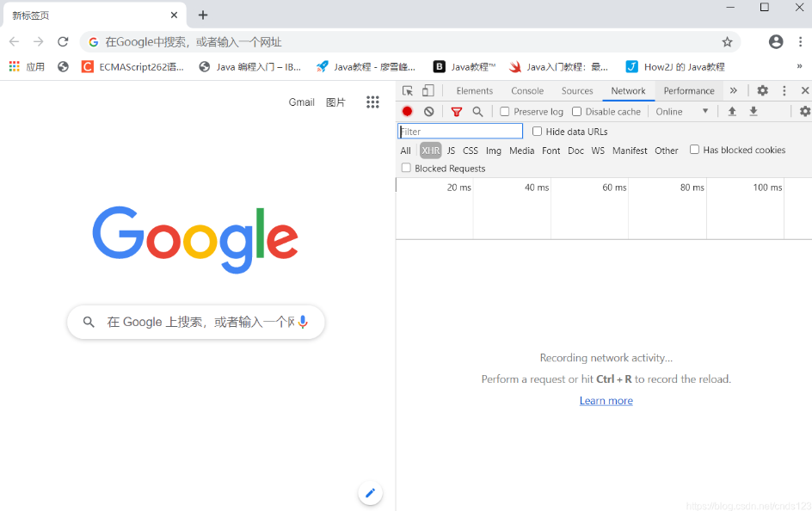Open DevTools customize three-dot menu
Image resolution: width=812 pixels, height=511 pixels.
click(784, 90)
